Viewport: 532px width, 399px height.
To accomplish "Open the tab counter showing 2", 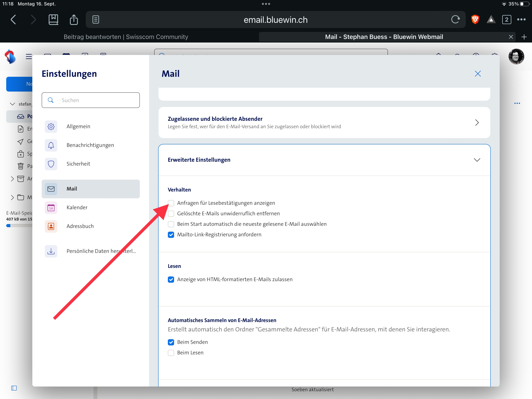I will (x=506, y=19).
